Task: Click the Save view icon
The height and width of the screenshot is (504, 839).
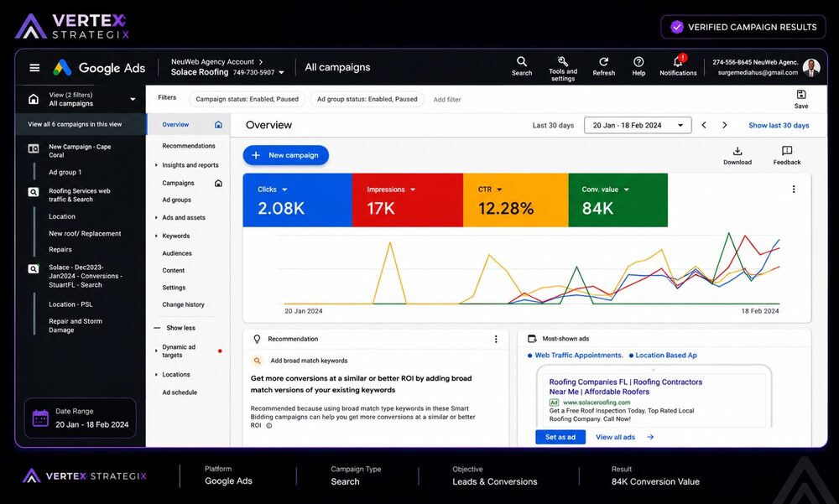Action: (801, 95)
